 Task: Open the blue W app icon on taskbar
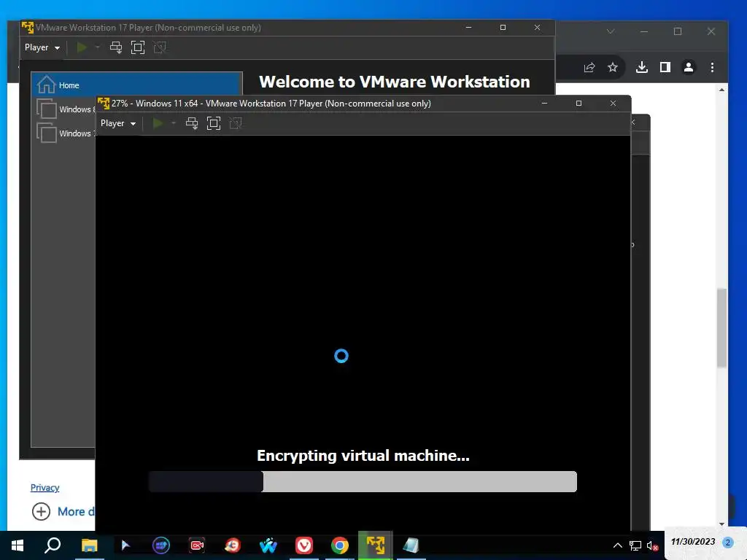click(268, 545)
